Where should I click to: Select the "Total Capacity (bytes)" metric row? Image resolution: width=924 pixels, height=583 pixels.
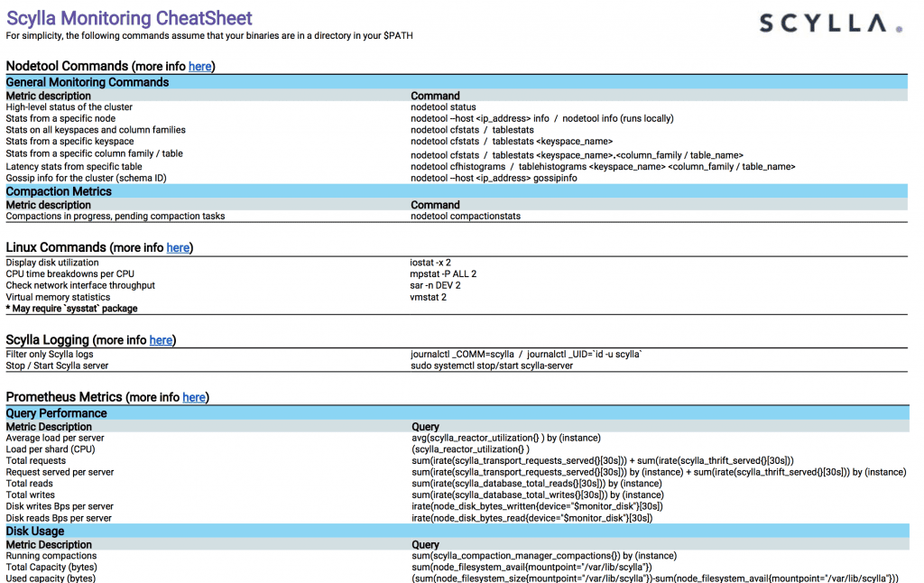[51, 567]
